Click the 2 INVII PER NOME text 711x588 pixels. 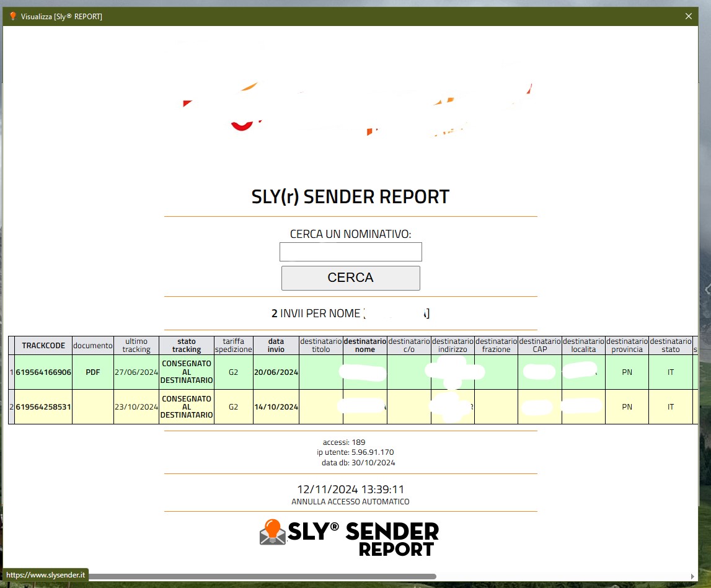316,314
